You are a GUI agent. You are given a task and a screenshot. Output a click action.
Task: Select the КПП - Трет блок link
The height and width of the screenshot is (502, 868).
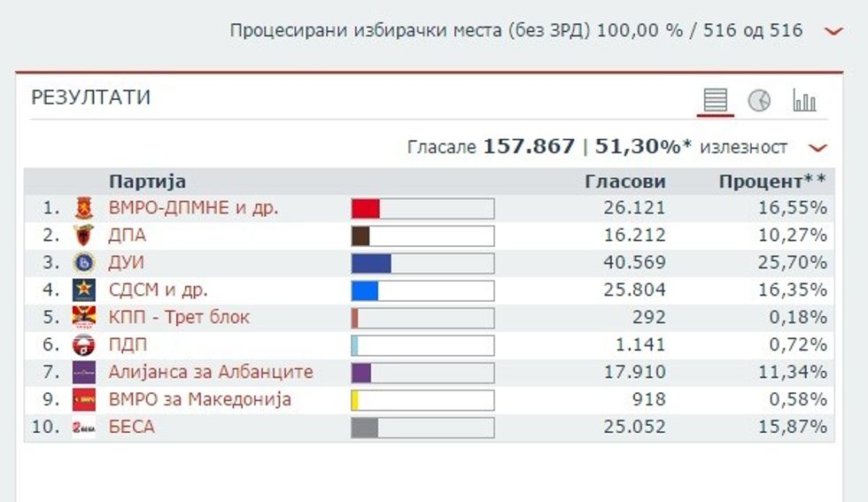[x=179, y=318]
